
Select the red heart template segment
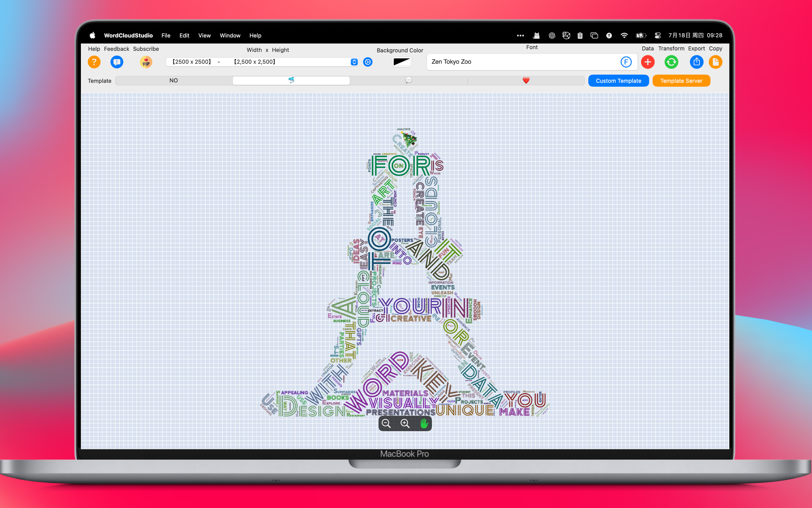526,81
